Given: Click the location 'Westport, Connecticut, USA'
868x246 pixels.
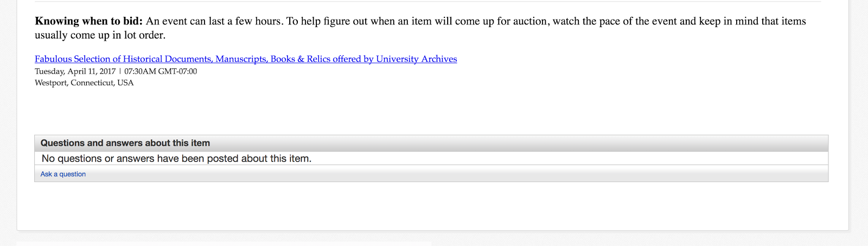Looking at the screenshot, I should click(x=84, y=83).
